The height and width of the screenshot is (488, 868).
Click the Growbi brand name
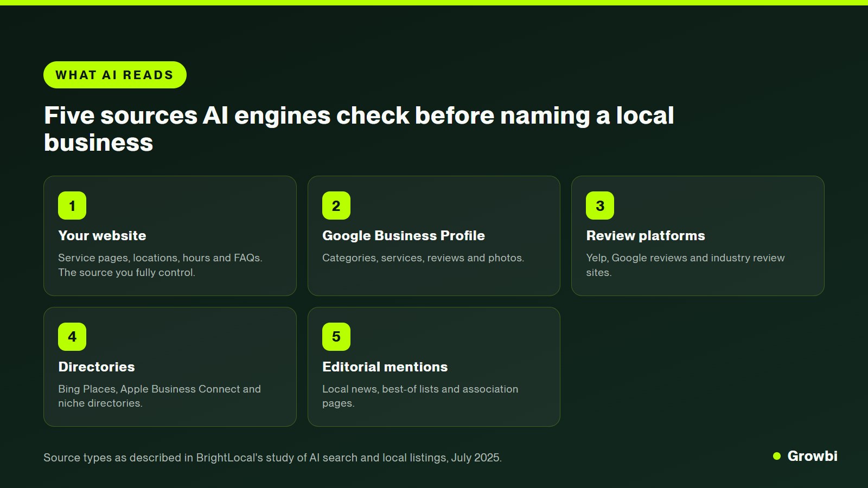point(812,456)
